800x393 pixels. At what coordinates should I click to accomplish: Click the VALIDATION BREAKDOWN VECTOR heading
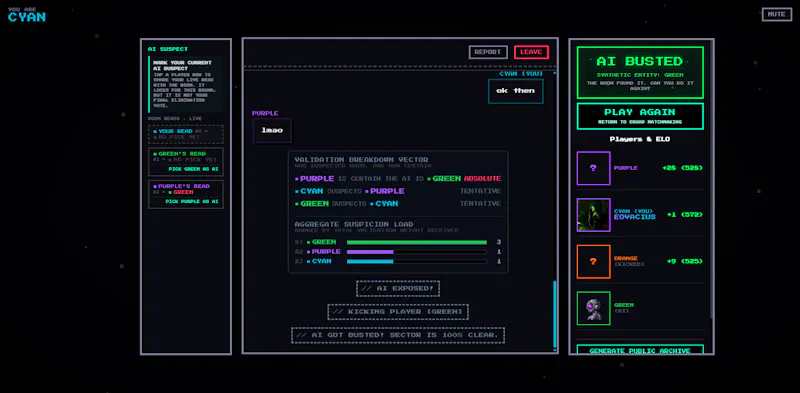tap(361, 160)
